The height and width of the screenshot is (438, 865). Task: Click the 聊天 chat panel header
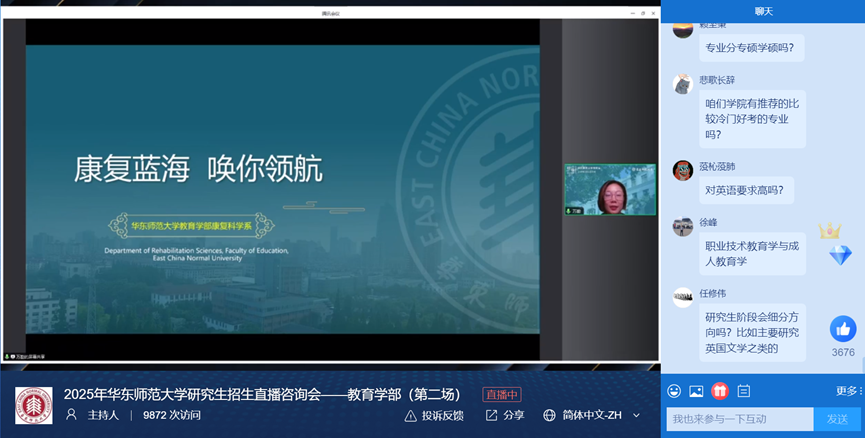(763, 11)
